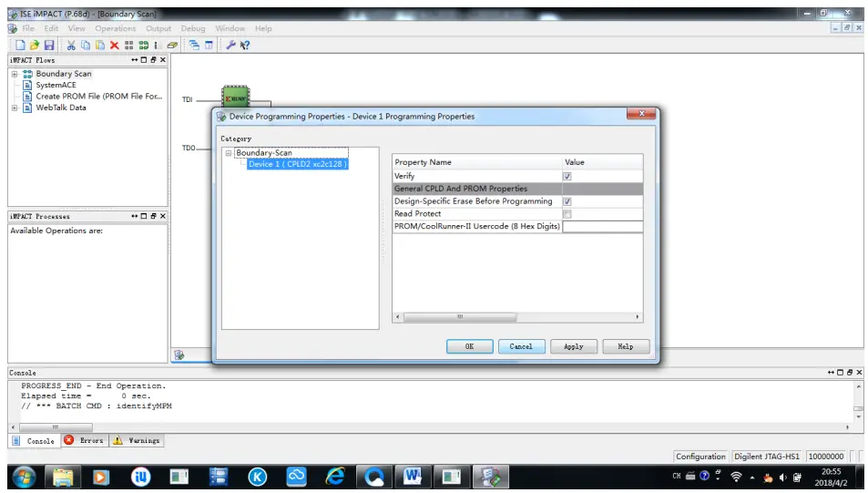868x493 pixels.
Task: Expand the Boundary Scan flow node
Action: tap(15, 74)
